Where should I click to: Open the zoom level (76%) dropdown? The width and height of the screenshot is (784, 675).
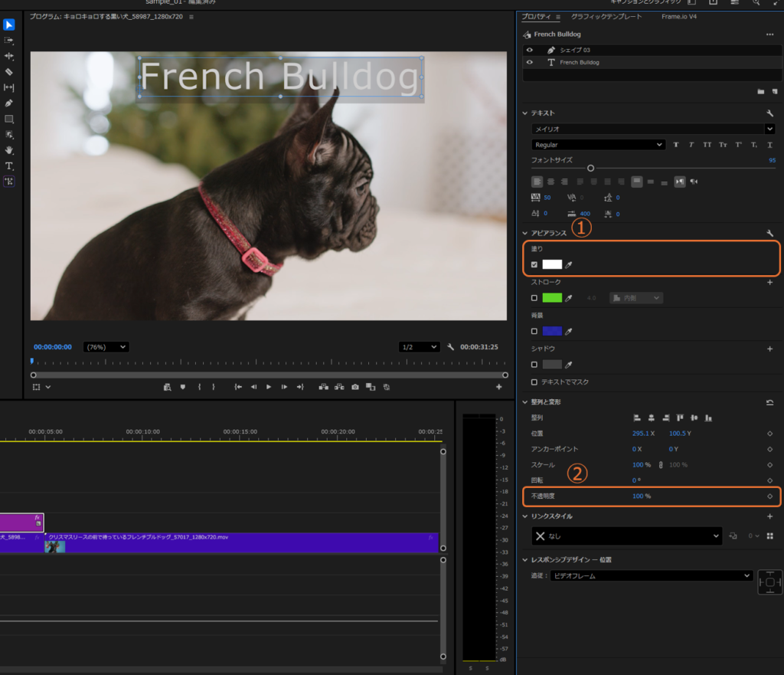(106, 347)
